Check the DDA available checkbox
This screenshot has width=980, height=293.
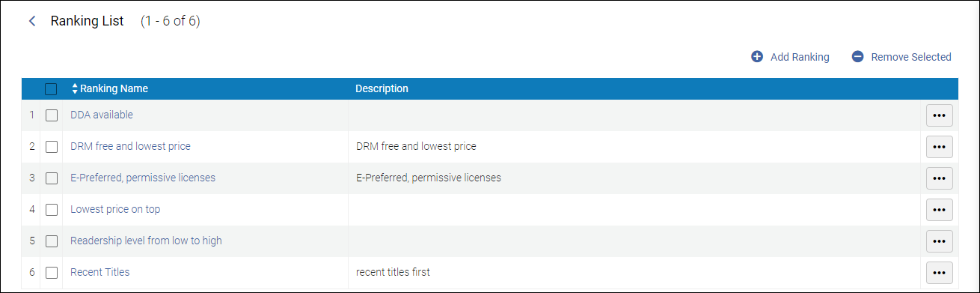tap(52, 115)
